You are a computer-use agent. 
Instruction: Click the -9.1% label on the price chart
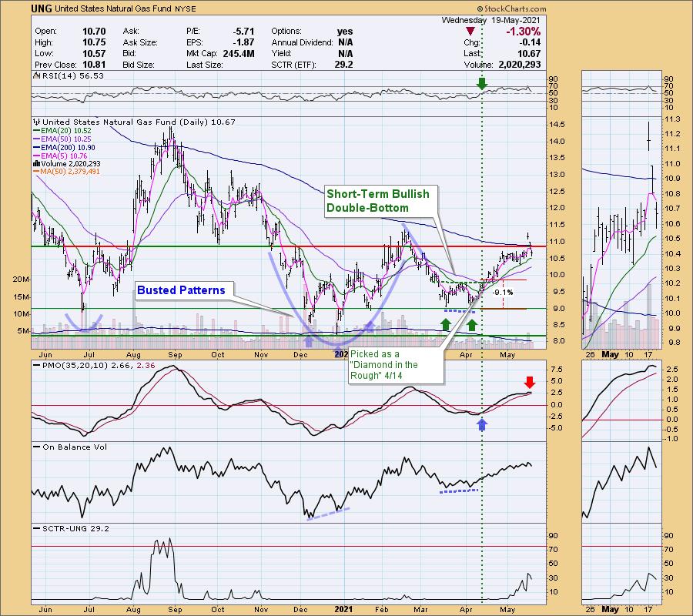click(x=503, y=293)
